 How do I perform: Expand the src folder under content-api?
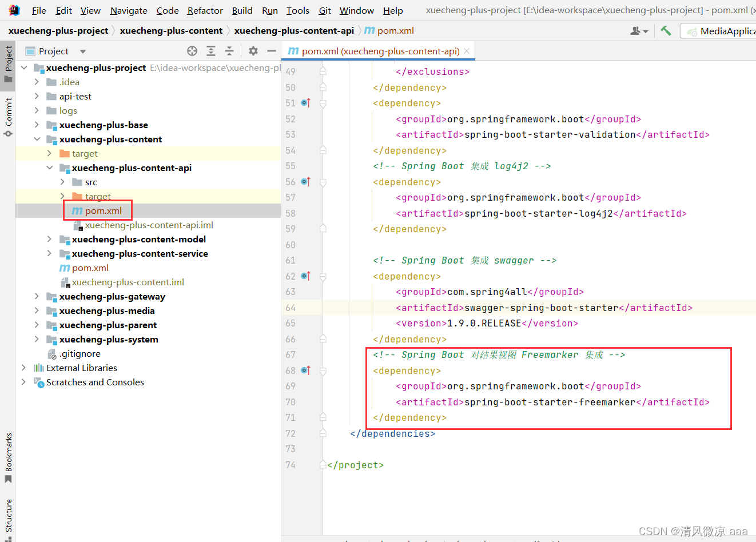(62, 182)
